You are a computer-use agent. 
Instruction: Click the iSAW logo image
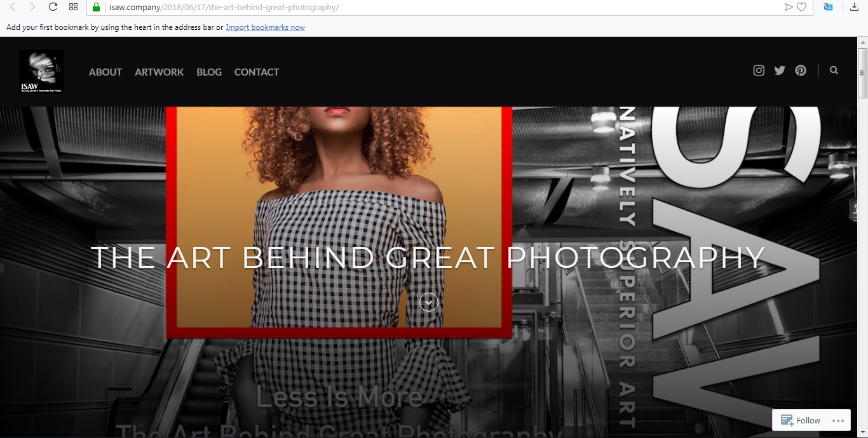[x=41, y=71]
